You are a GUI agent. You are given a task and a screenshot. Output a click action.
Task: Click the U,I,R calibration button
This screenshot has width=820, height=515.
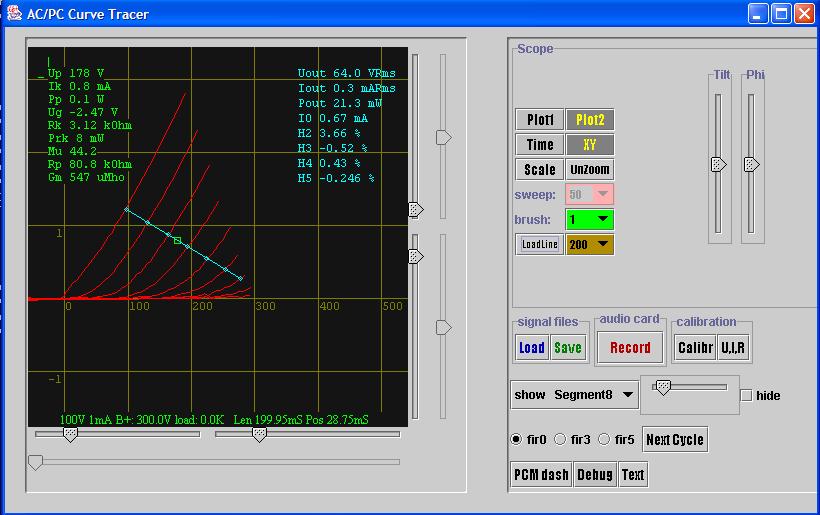(733, 348)
